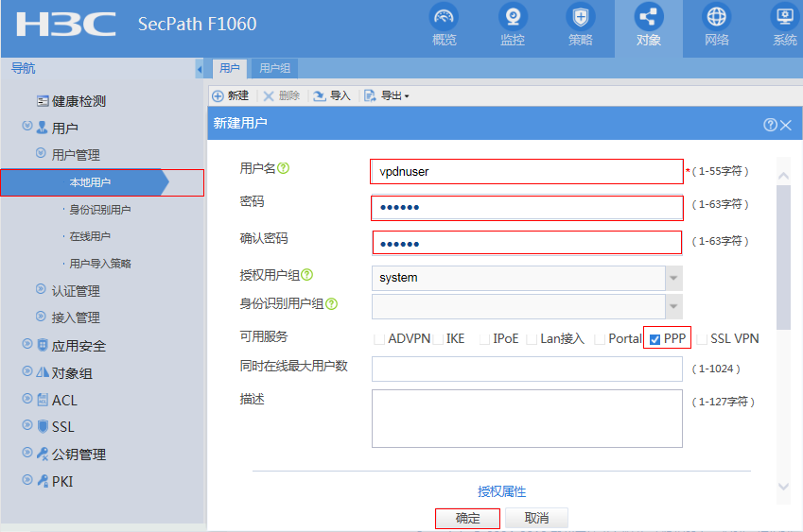Click the help icon in dialog title
Image resolution: width=803 pixels, height=532 pixels.
770,125
